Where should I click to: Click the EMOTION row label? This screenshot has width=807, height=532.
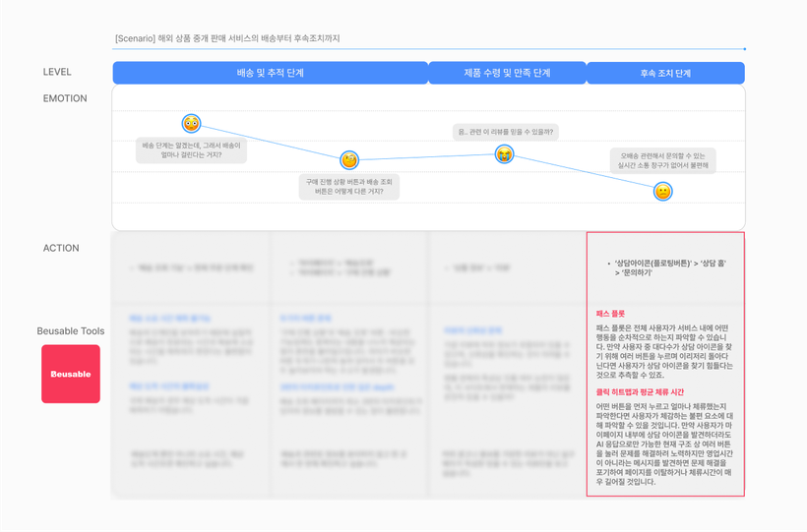65,98
